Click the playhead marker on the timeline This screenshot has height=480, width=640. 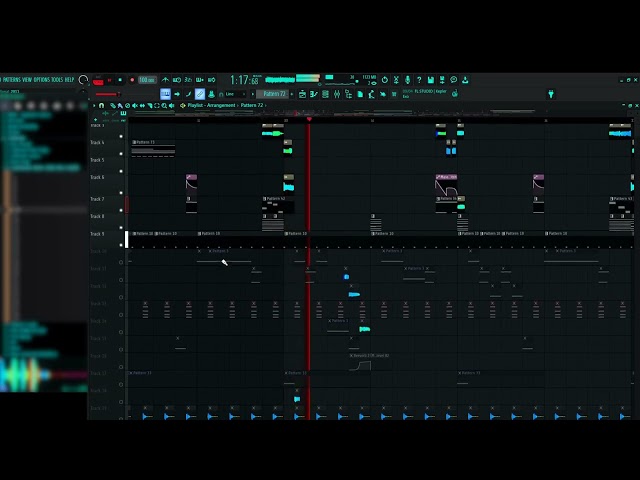(x=309, y=119)
